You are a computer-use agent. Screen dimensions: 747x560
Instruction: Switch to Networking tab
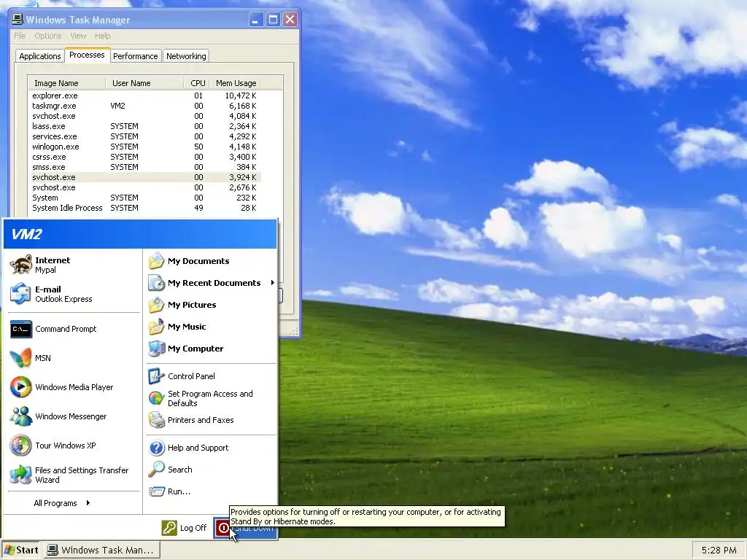coord(186,56)
